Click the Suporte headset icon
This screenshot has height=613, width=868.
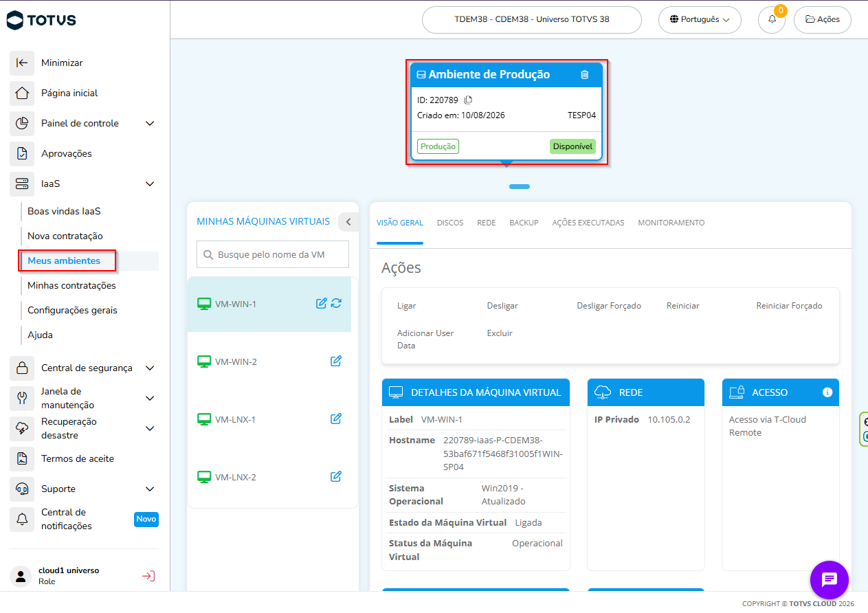pos(22,489)
